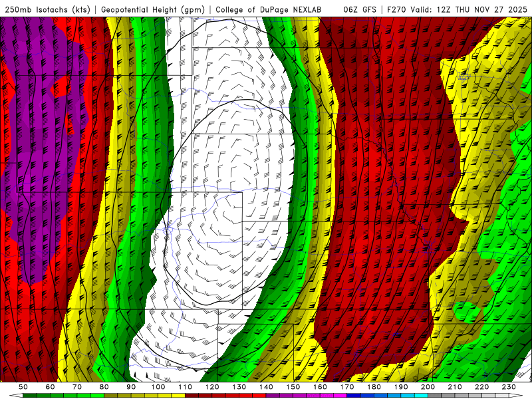Screen dimensions: 532x399
Task: Click the 210 value on the color scale
Action: (455, 387)
